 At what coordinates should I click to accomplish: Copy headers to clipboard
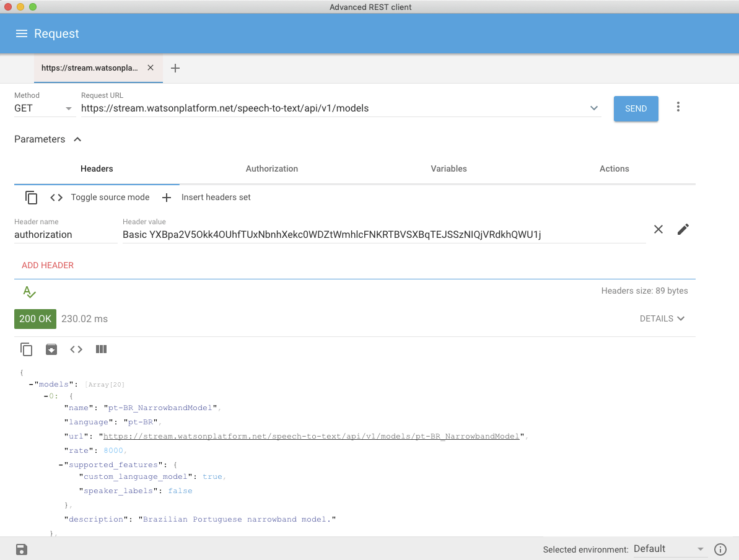coord(31,198)
